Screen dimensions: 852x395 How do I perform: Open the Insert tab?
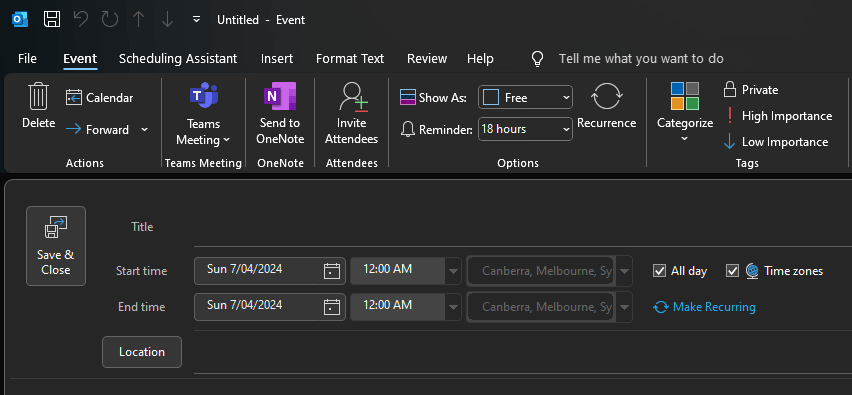(277, 58)
